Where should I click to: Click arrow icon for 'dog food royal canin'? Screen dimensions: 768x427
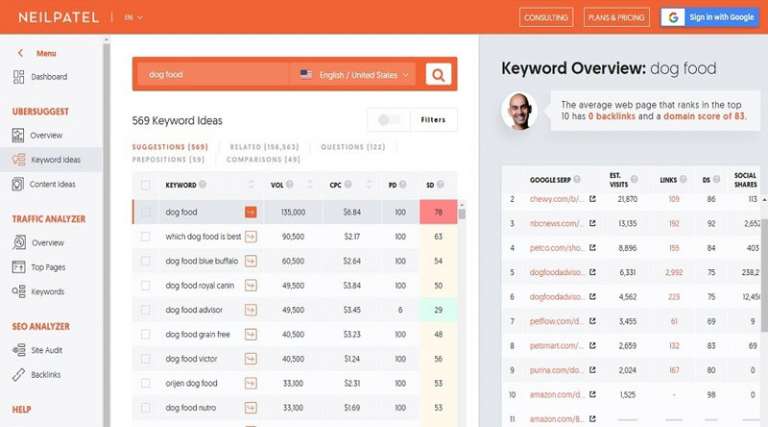[x=251, y=285]
